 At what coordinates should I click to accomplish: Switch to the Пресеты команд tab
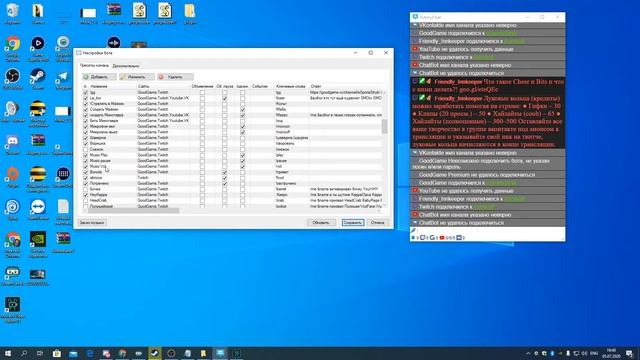[x=94, y=65]
